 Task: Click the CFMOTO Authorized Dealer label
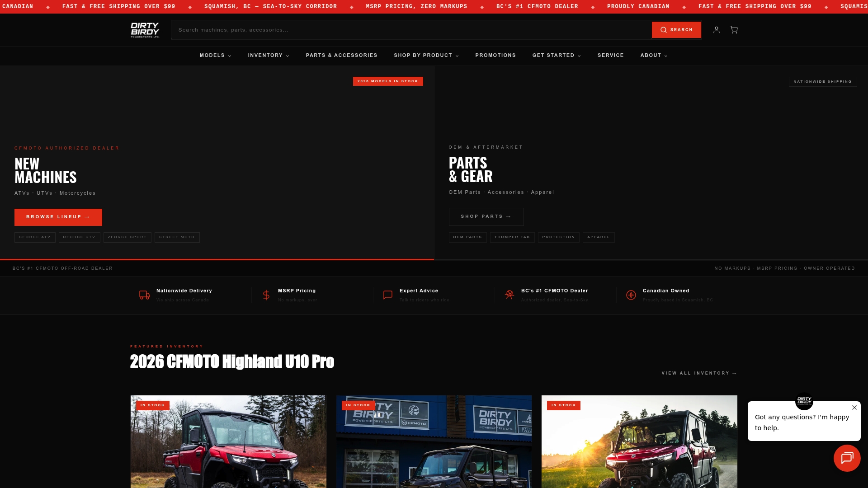67,148
